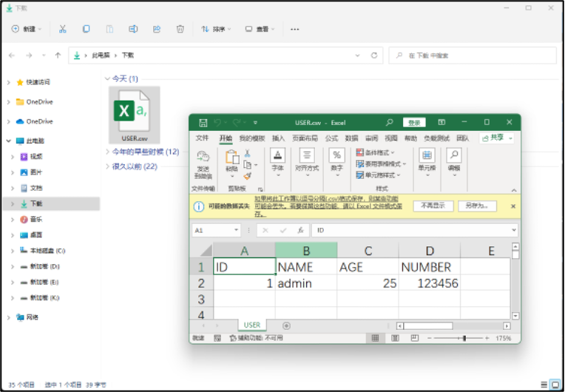Open the 团队 ribbon tab

(x=462, y=138)
